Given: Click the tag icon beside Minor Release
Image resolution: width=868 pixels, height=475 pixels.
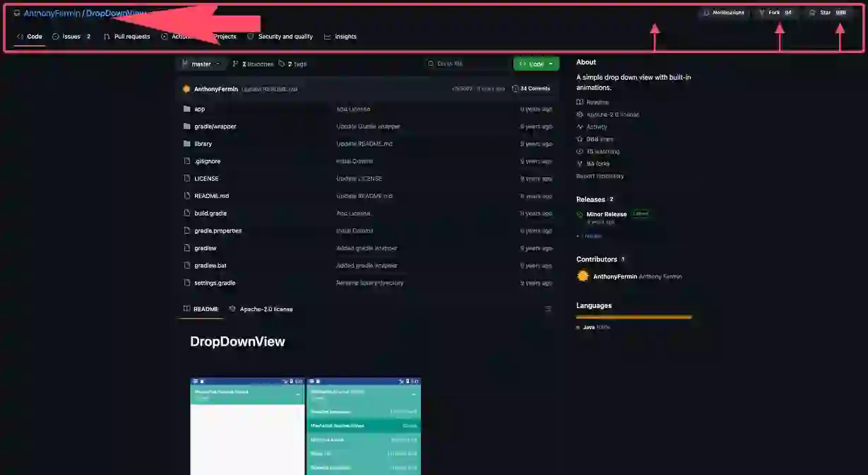Looking at the screenshot, I should pyautogui.click(x=581, y=214).
